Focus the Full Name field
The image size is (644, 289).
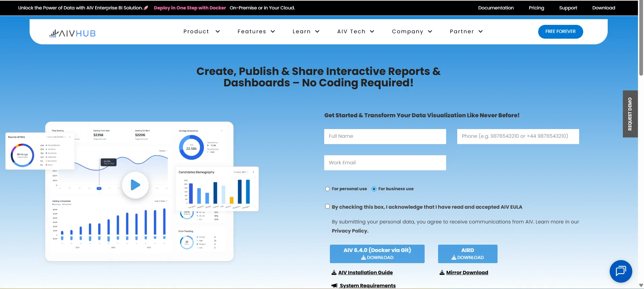click(385, 136)
